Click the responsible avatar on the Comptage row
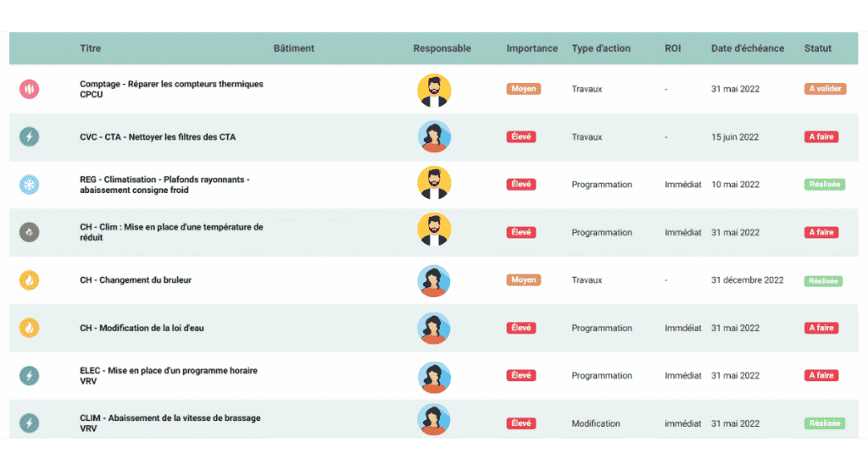 point(434,90)
